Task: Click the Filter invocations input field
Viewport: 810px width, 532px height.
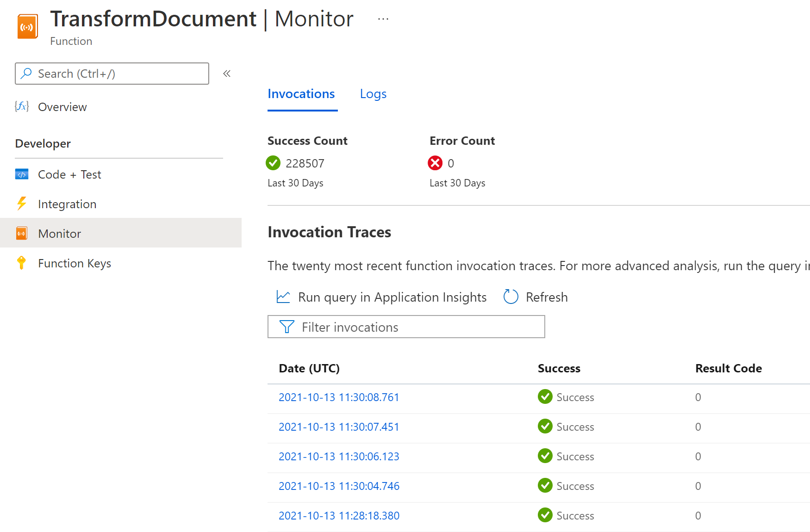Action: point(407,327)
